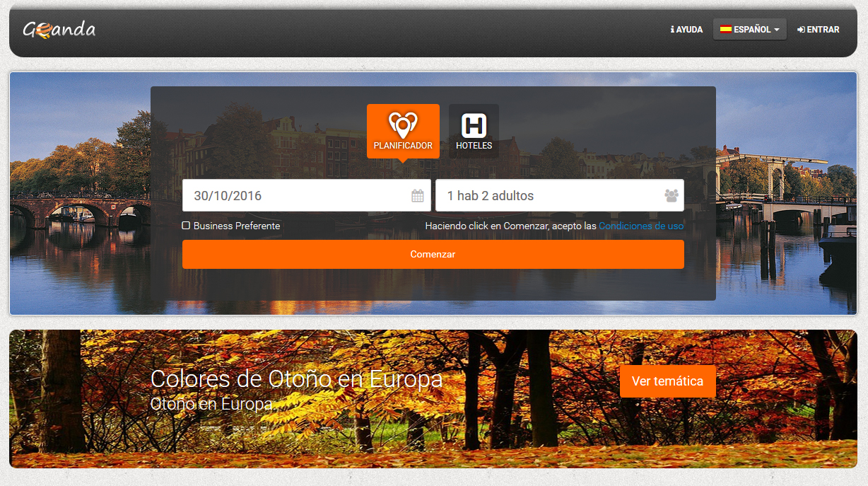Image resolution: width=868 pixels, height=486 pixels.
Task: Select the Planificador map pin icon
Action: [403, 125]
